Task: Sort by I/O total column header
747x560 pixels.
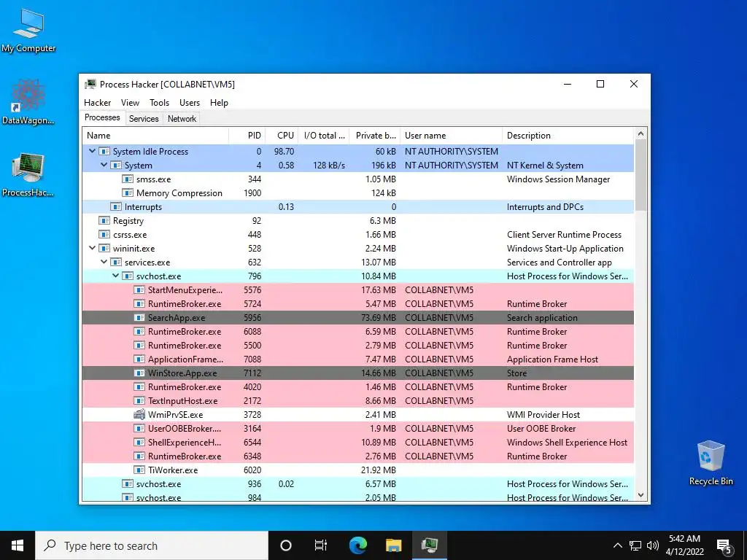Action: point(324,135)
